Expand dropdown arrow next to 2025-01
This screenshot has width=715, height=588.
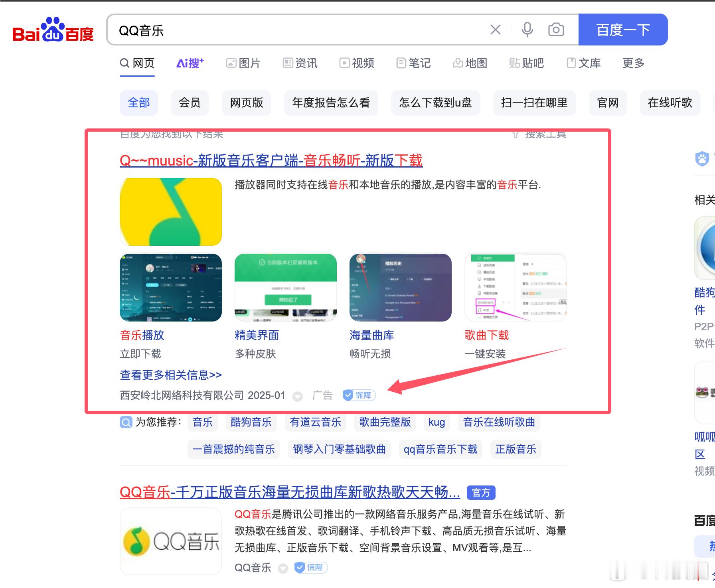(297, 396)
